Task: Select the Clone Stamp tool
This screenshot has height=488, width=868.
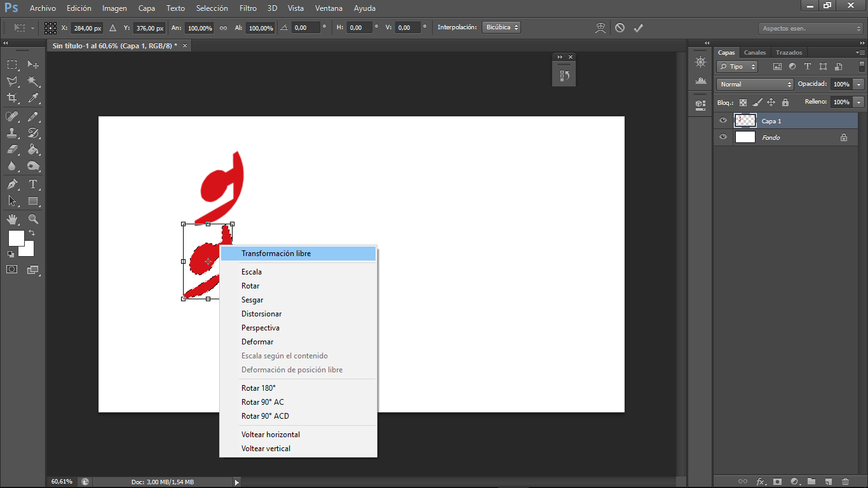Action: pos(12,133)
